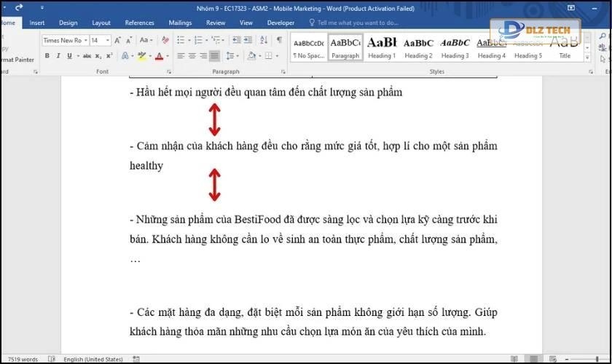Expand the Line and Paragraph Spacing dropdown

[x=233, y=56]
